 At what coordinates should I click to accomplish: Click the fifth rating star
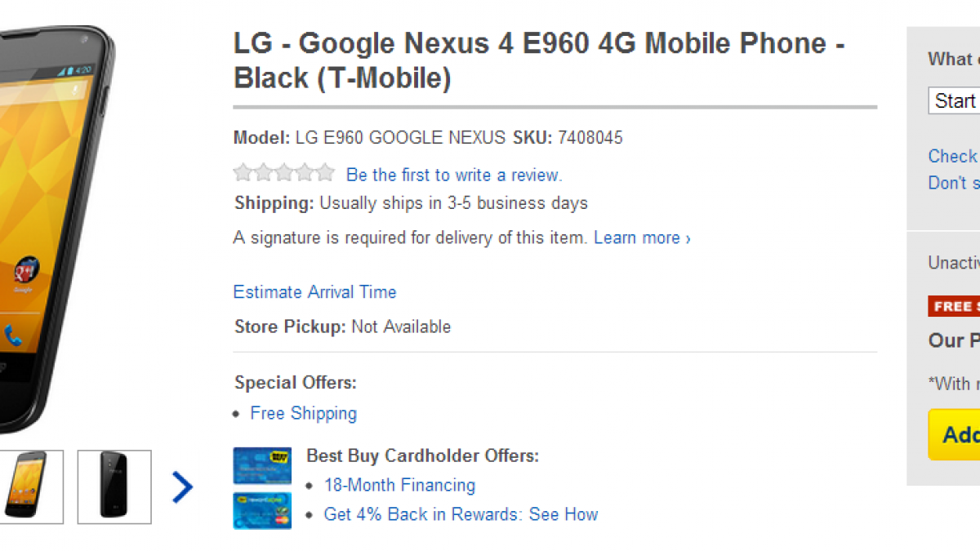325,173
